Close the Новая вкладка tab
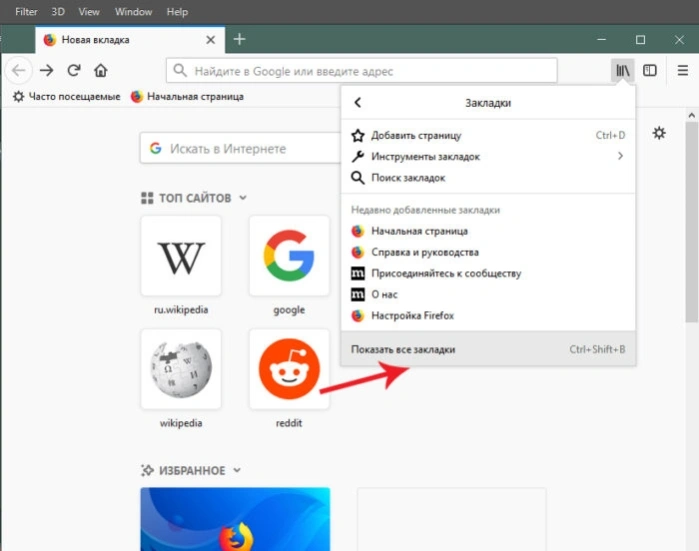Screen dimensions: 699x551 (x=210, y=40)
